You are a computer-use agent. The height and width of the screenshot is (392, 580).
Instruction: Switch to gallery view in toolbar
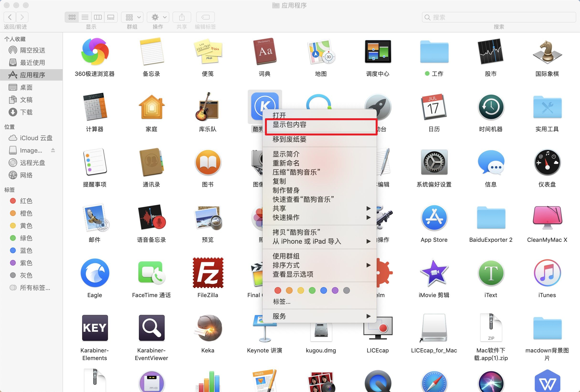point(111,17)
